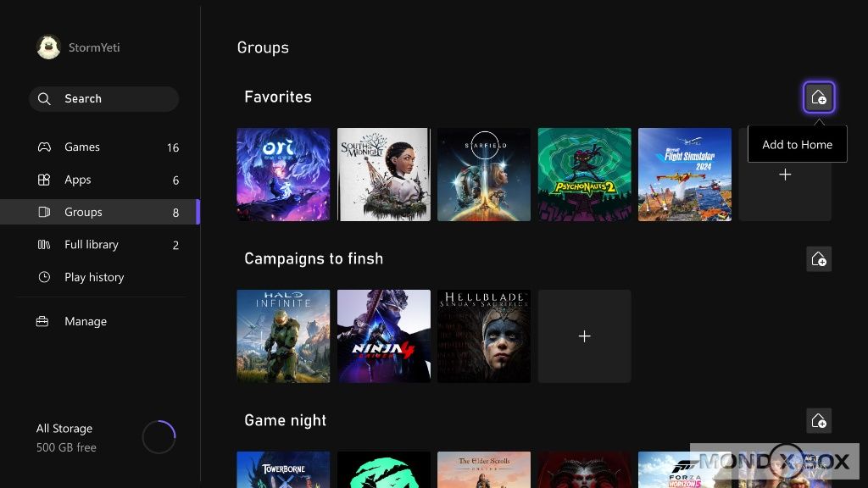Open Psychonauts 2 game tile
Viewport: 868px width, 488px height.
point(584,175)
